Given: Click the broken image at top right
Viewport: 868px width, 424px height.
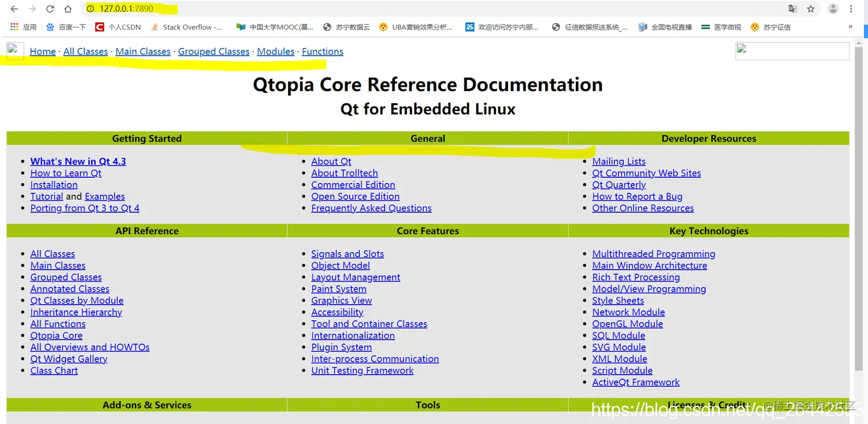Looking at the screenshot, I should tap(792, 51).
